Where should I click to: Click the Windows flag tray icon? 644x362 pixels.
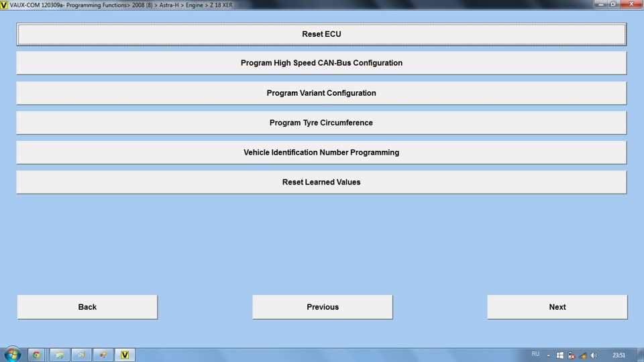tap(560, 355)
